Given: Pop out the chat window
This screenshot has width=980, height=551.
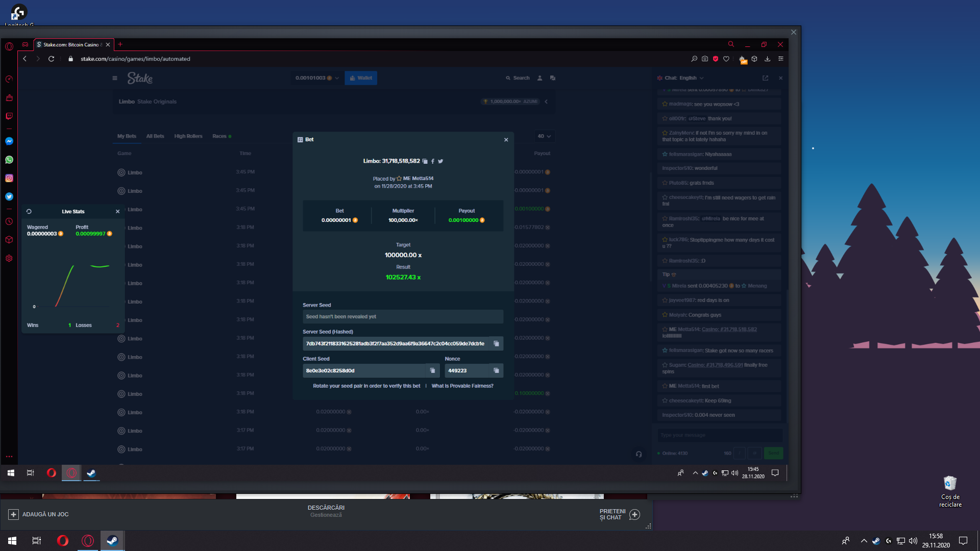Looking at the screenshot, I should [x=765, y=78].
